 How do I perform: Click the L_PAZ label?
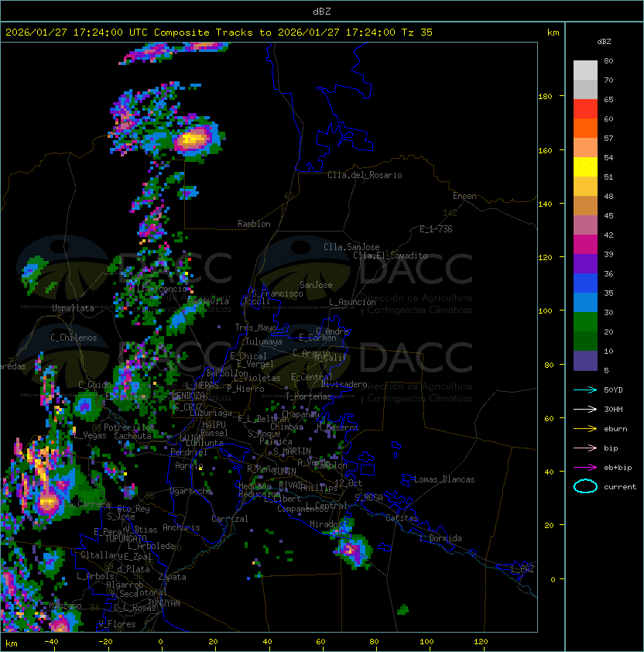tap(522, 569)
